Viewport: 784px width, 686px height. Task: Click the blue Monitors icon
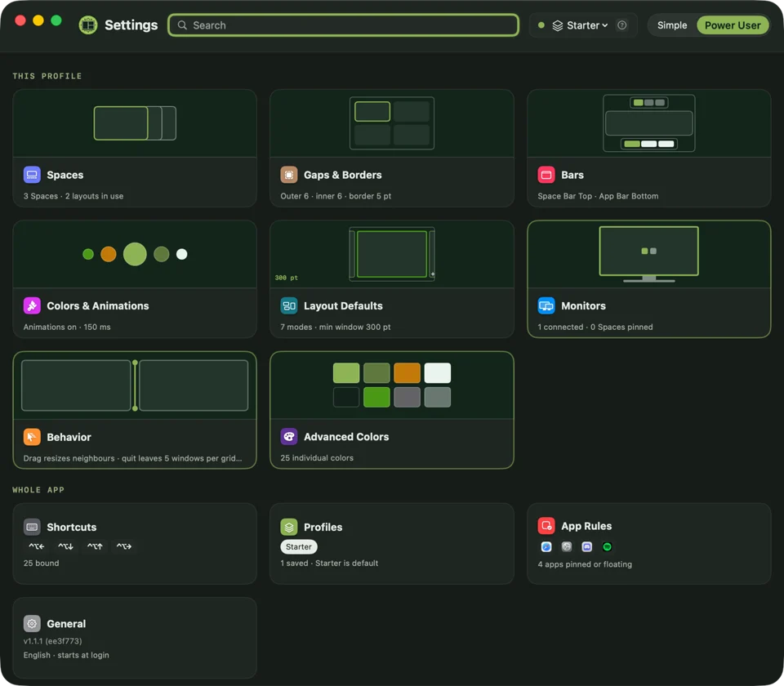(x=546, y=305)
